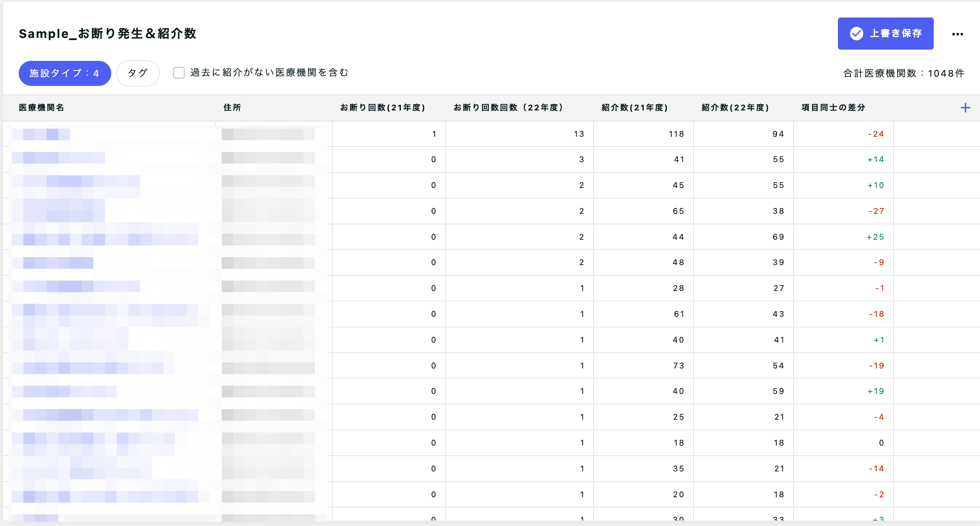Select the referral count cell 69
Image resolution: width=980 pixels, height=526 pixels.
point(778,237)
